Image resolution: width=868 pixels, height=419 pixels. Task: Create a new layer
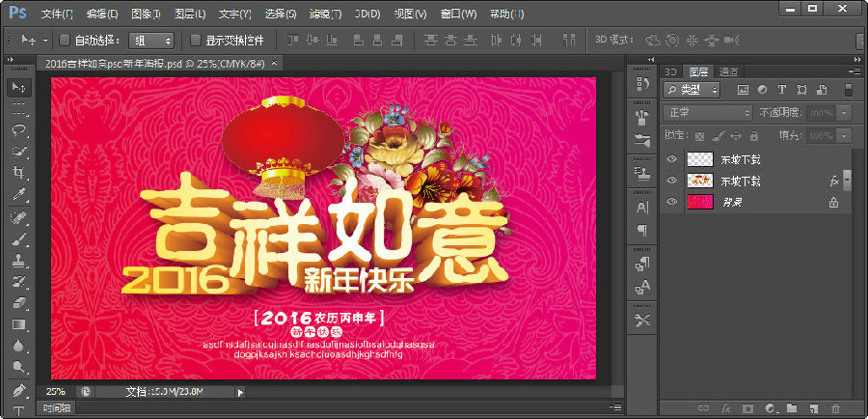[x=813, y=408]
